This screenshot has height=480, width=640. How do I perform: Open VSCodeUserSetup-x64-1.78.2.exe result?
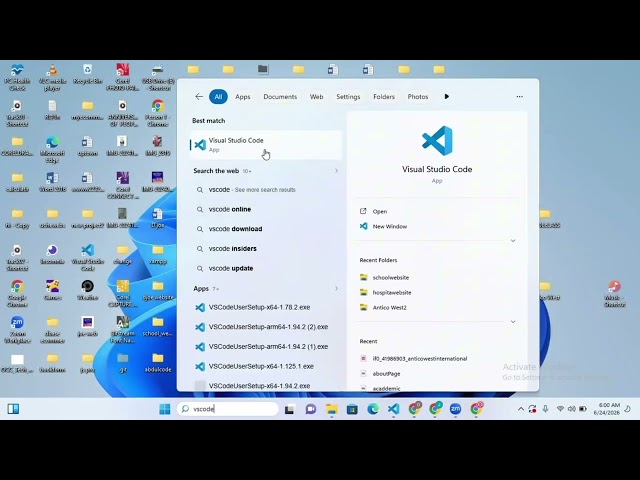coord(266,307)
